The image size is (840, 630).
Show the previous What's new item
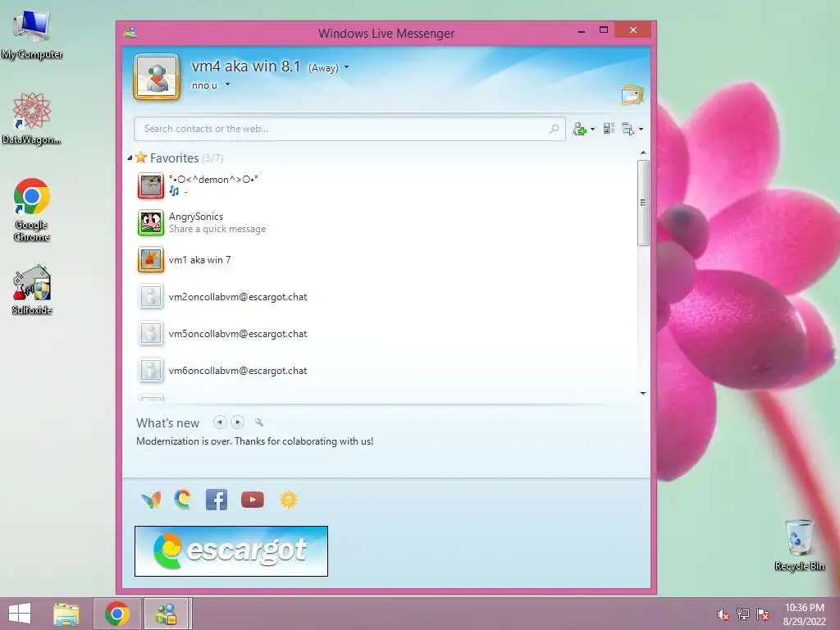219,422
